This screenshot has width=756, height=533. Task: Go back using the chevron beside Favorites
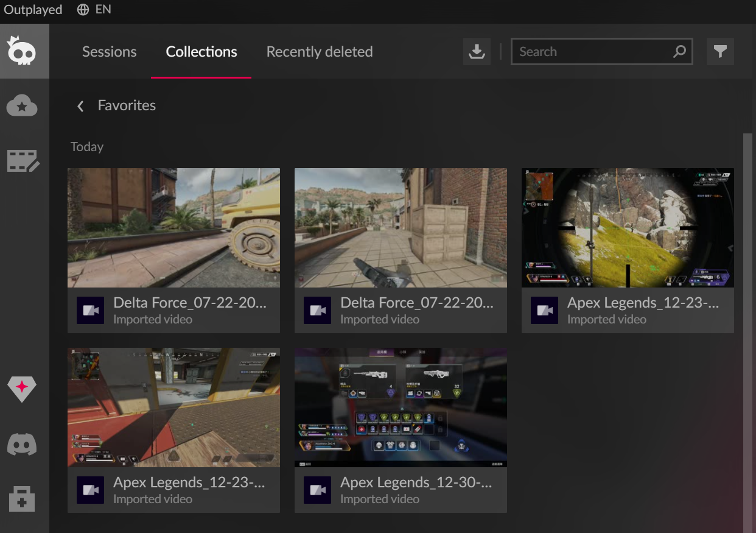click(80, 106)
